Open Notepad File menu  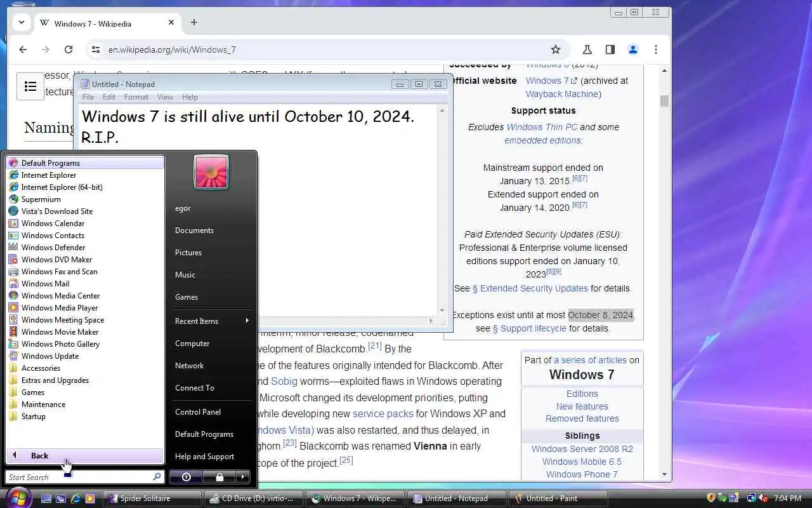tap(88, 97)
